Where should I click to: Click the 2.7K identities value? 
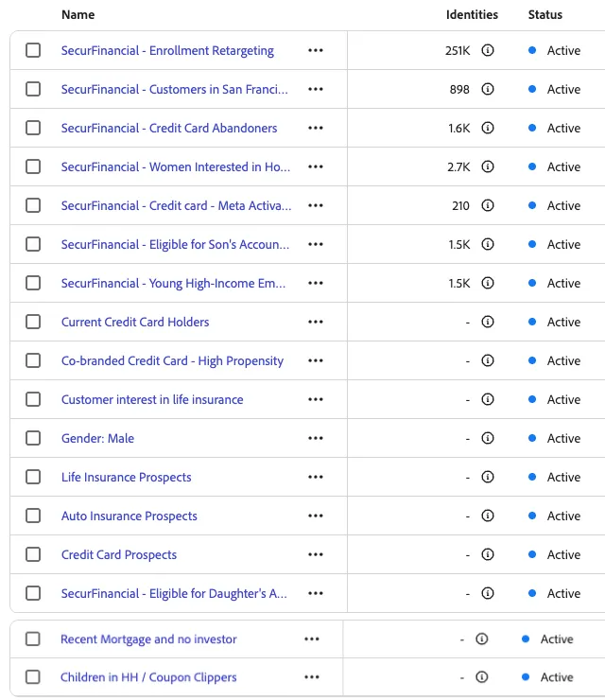[458, 167]
